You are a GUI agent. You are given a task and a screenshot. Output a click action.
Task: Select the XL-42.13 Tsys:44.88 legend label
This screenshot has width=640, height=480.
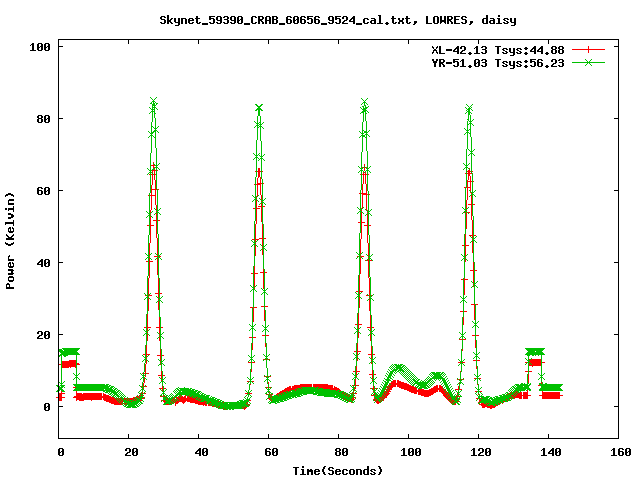498,50
